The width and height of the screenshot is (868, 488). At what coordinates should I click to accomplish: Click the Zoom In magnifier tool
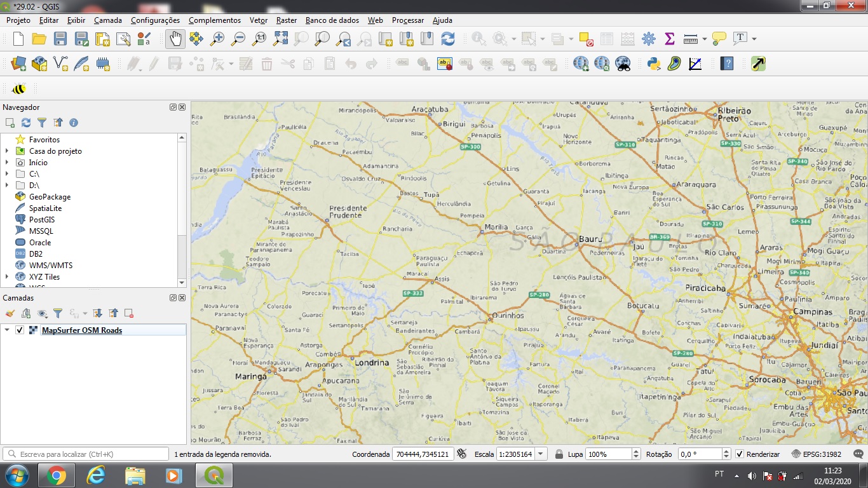[217, 39]
